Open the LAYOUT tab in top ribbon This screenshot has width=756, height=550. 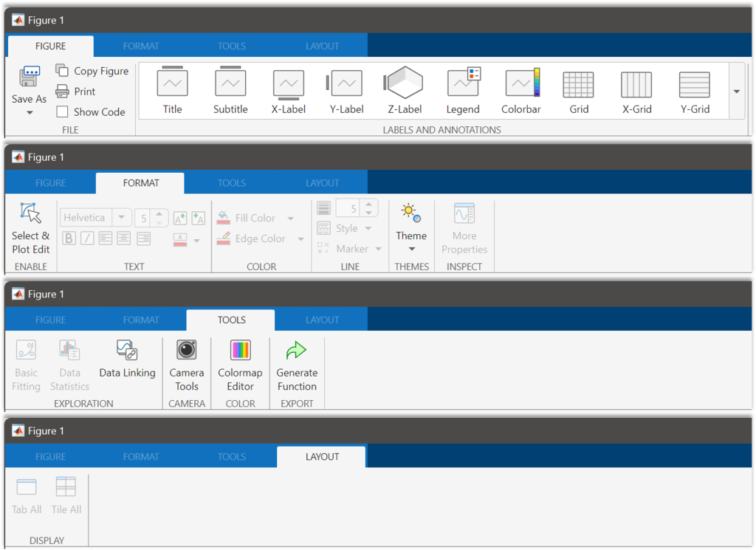322,46
